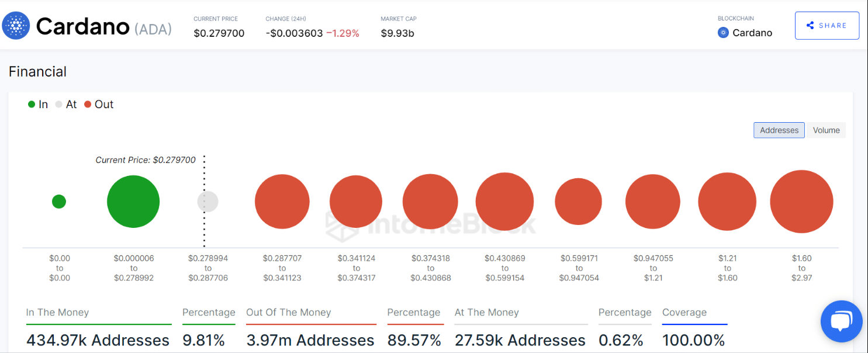Select the red $0.599171 to $0.947054 bubble

pos(578,202)
